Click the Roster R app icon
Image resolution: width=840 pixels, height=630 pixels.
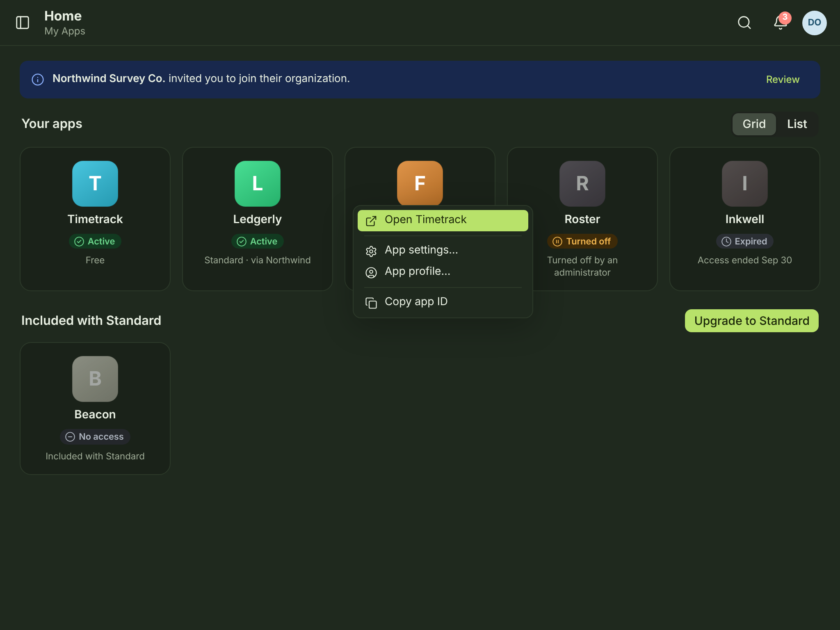[x=582, y=183]
